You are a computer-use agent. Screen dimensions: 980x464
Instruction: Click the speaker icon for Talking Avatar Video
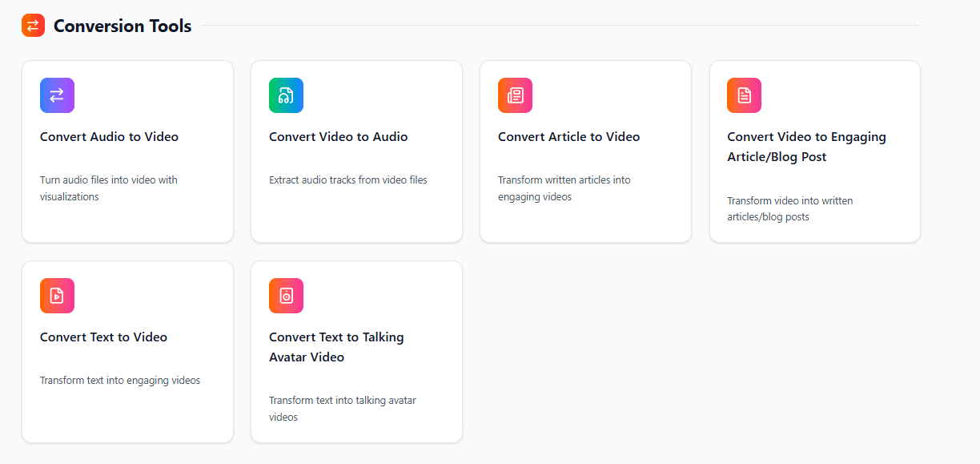[286, 296]
